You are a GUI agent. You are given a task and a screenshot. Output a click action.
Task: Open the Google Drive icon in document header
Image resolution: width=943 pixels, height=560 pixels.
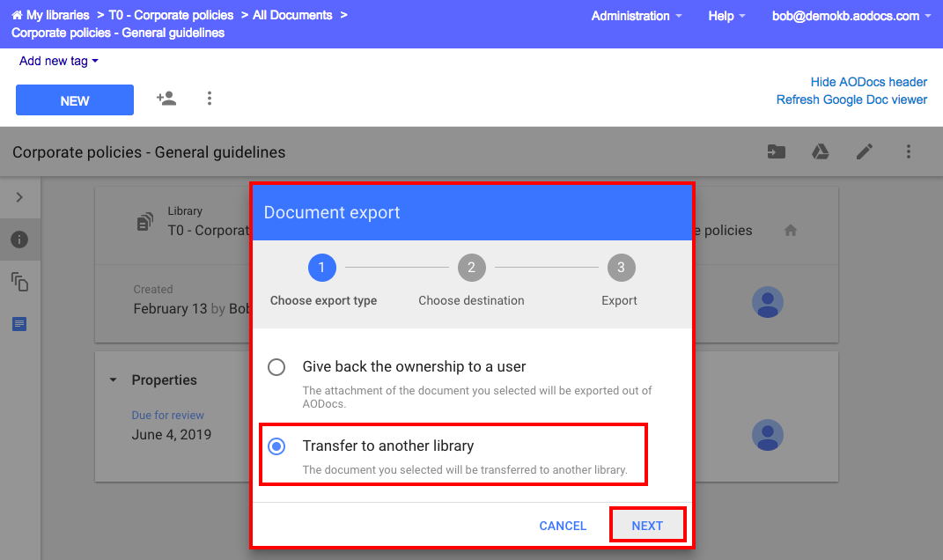pyautogui.click(x=821, y=151)
